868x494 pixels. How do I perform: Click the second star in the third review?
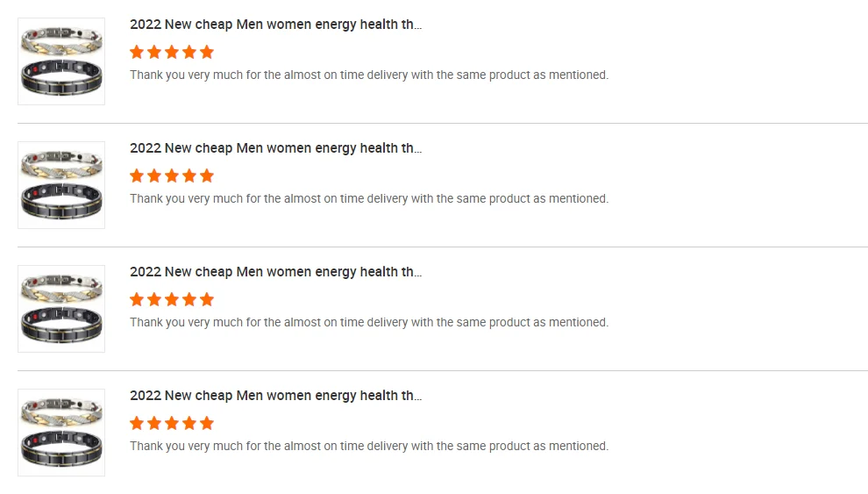click(x=154, y=299)
